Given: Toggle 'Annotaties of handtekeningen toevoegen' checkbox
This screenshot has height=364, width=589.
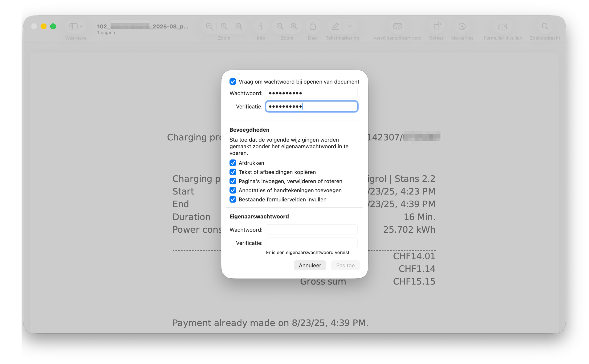Looking at the screenshot, I should (233, 190).
